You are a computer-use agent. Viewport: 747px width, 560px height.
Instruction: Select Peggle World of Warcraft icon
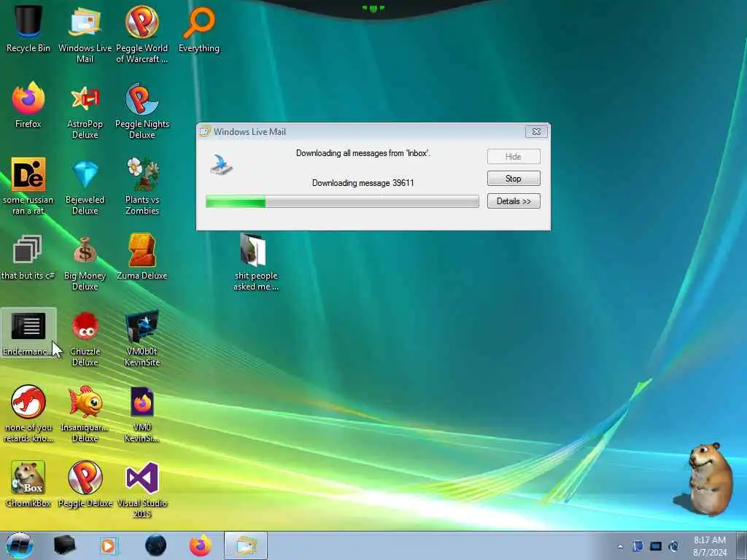142,34
